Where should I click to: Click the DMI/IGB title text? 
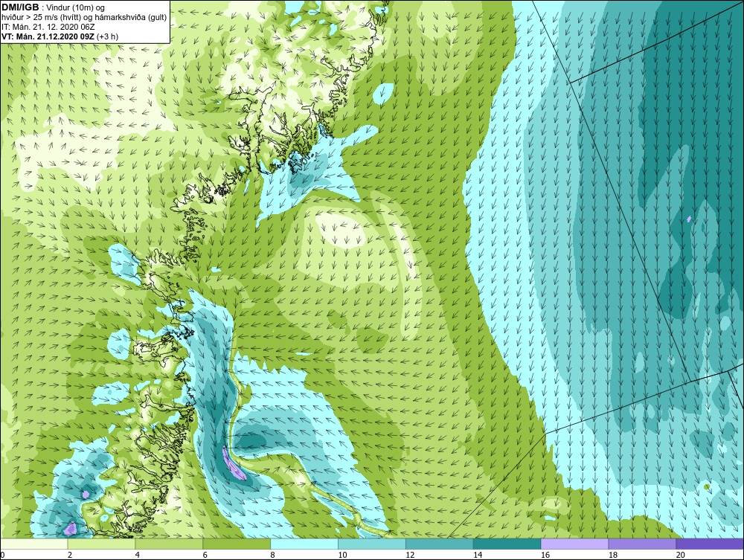coord(20,7)
